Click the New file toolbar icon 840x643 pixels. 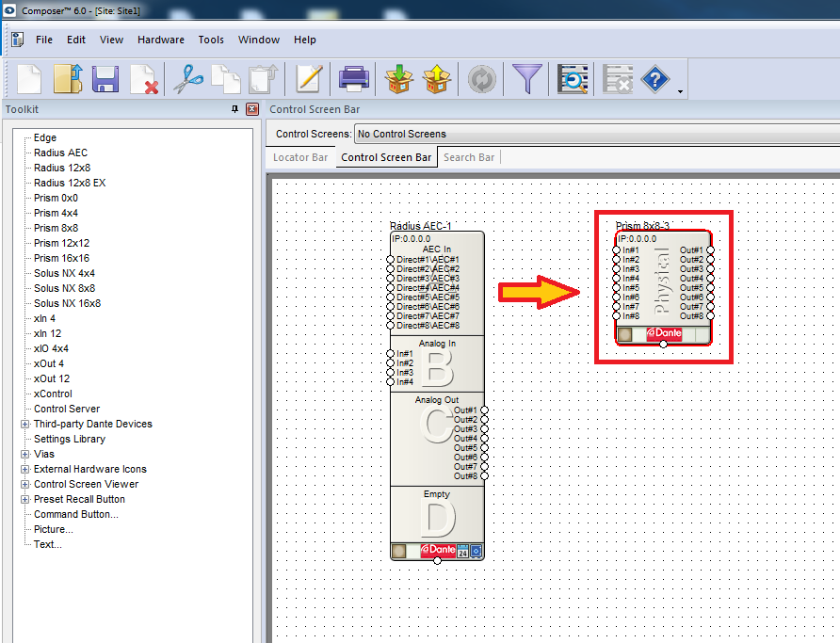click(x=29, y=79)
